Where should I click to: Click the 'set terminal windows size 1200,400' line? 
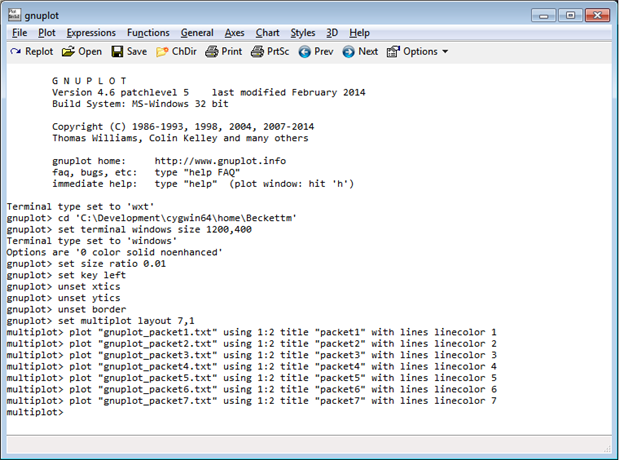coord(129,229)
